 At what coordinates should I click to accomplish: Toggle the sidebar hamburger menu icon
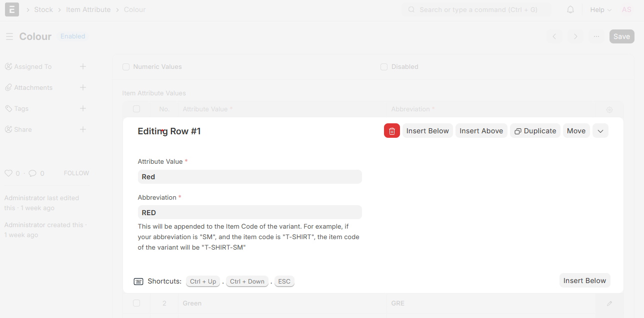[9, 36]
